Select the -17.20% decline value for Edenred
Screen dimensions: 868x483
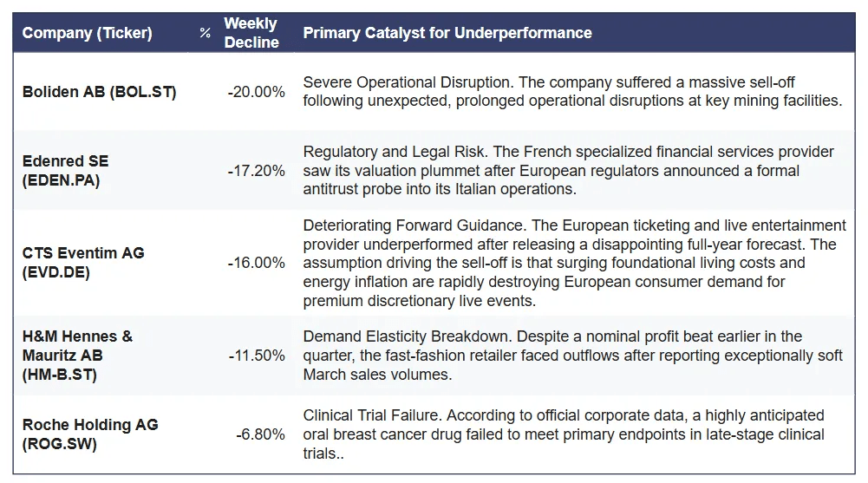coord(256,171)
